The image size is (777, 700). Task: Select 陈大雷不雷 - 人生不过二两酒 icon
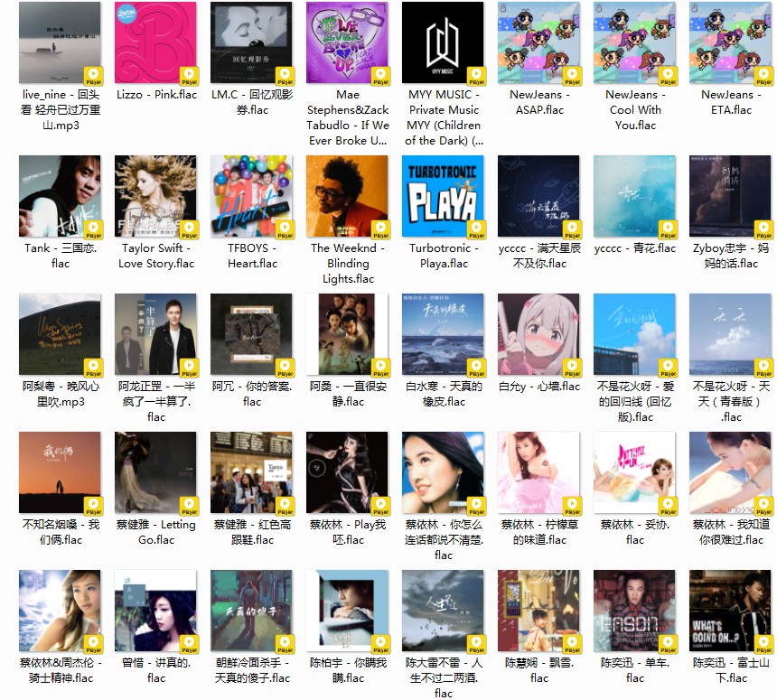[x=443, y=611]
